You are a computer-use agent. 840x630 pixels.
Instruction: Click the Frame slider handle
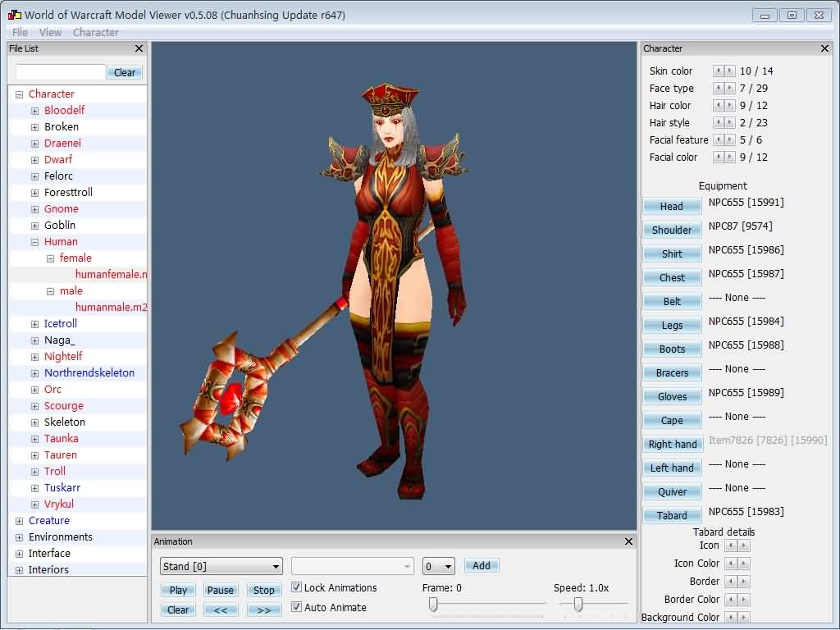pyautogui.click(x=433, y=605)
